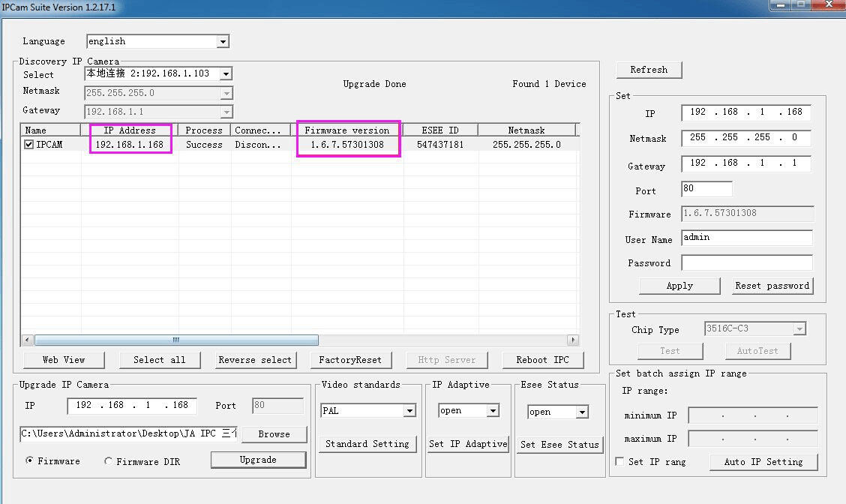Open the IP Adaptive open dropdown
Image resolution: width=846 pixels, height=504 pixels.
pos(493,411)
